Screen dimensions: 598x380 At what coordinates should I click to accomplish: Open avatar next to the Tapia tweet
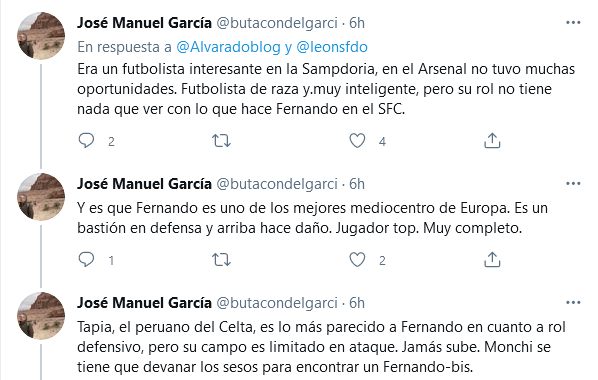pos(41,316)
